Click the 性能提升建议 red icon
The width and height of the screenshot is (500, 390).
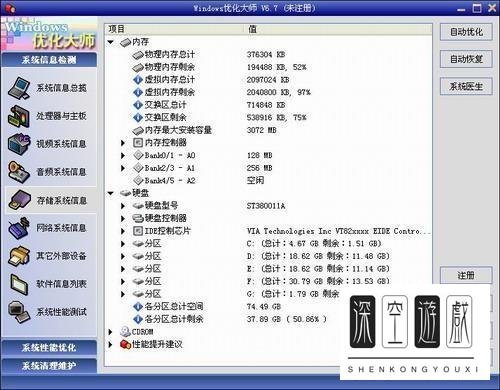125,344
